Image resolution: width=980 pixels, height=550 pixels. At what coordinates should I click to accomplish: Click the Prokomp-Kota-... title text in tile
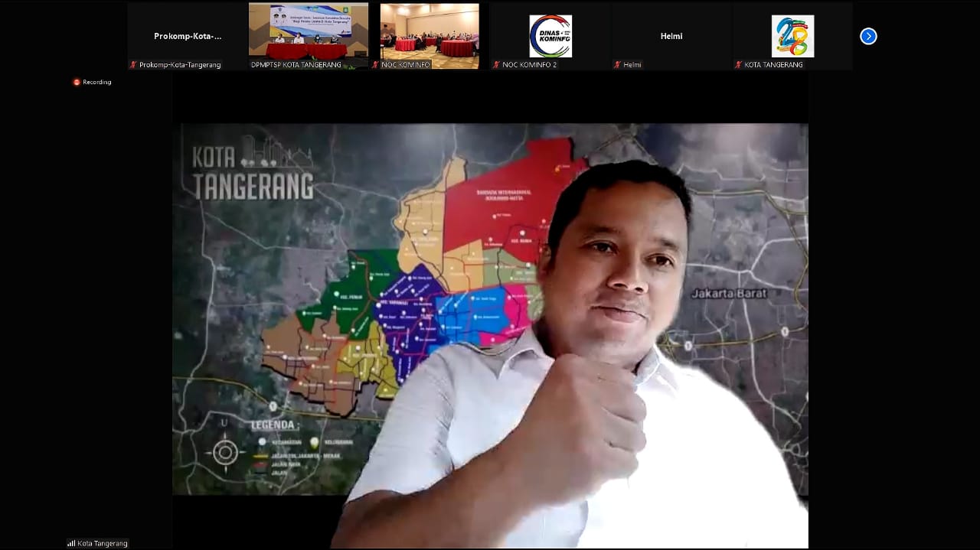coord(188,36)
